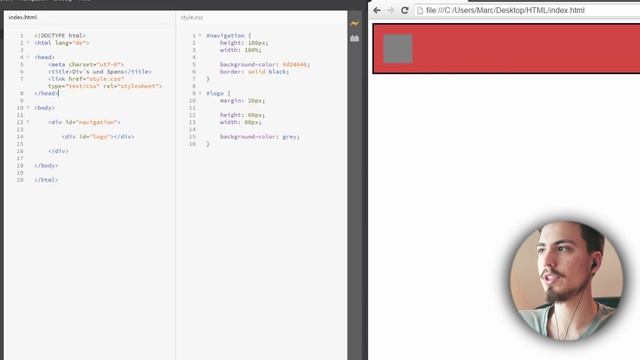Focus the browser address bar URL
The image size is (640, 360).
(x=505, y=10)
